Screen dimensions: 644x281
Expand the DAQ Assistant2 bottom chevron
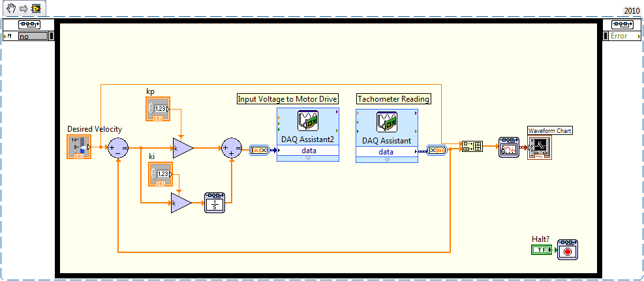coord(307,158)
